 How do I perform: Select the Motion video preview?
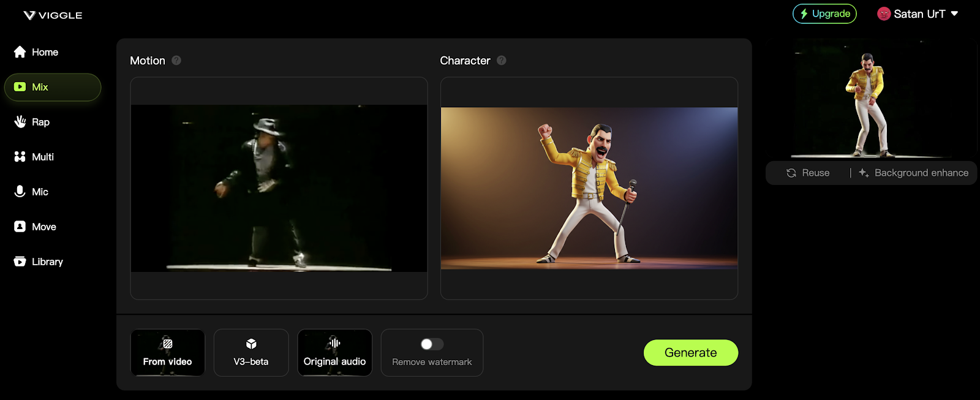(279, 188)
